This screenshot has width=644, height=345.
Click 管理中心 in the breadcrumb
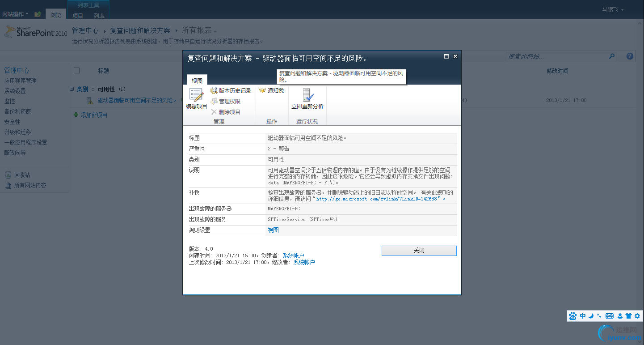85,31
